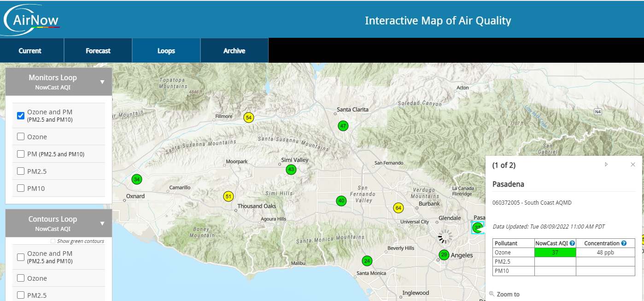This screenshot has height=301, width=644.
Task: Close the Pasadena info popup
Action: 633,164
